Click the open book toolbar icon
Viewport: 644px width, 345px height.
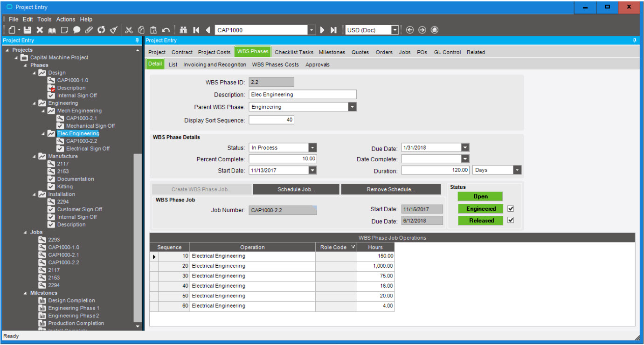coord(52,30)
